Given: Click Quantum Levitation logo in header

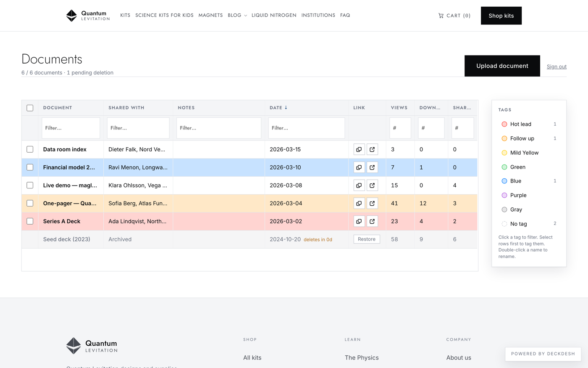Looking at the screenshot, I should coord(88,16).
